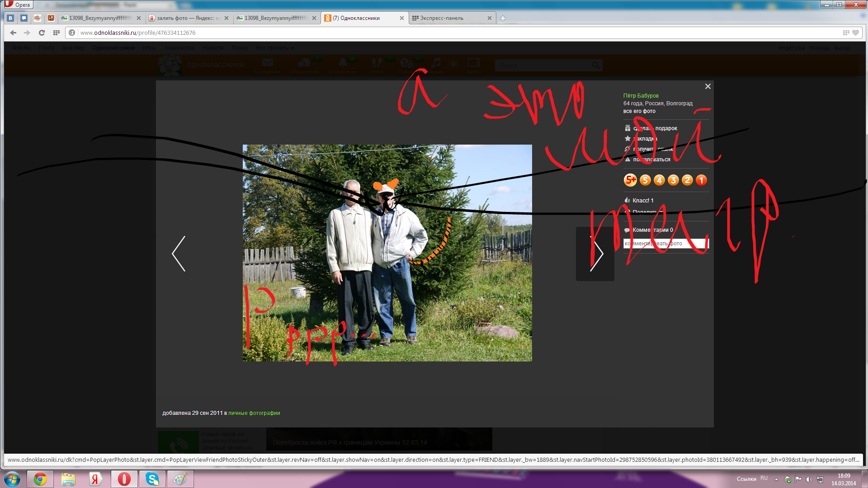The image size is (868, 488).
Task: Rate the photo with score 1
Action: tap(701, 180)
